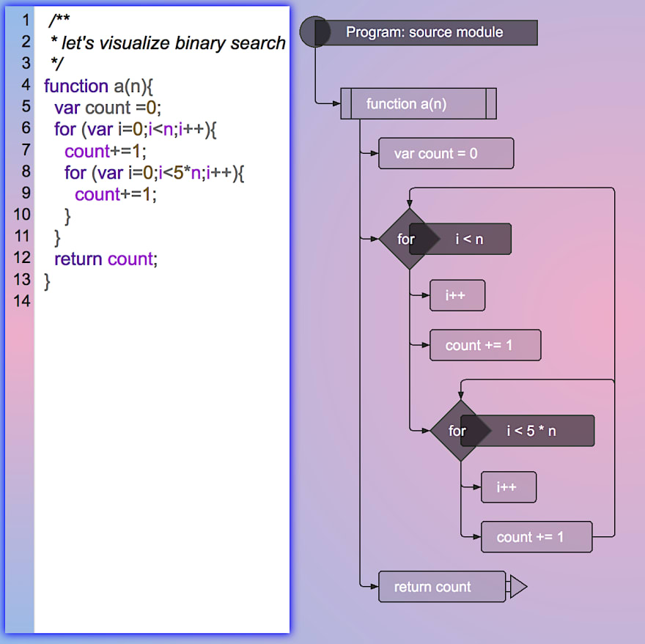Click the function a(n) node

pos(419,103)
